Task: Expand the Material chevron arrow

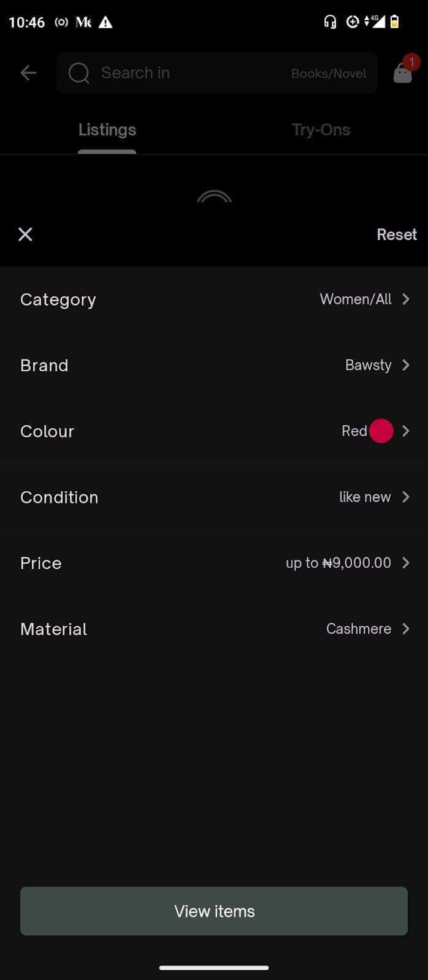Action: click(x=405, y=628)
